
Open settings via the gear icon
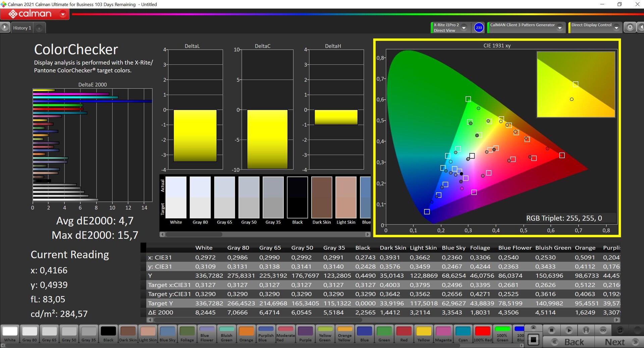pos(630,27)
